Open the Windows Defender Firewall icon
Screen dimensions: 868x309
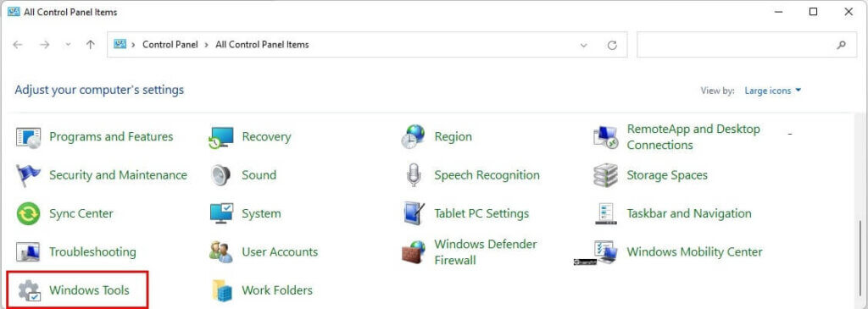[414, 252]
